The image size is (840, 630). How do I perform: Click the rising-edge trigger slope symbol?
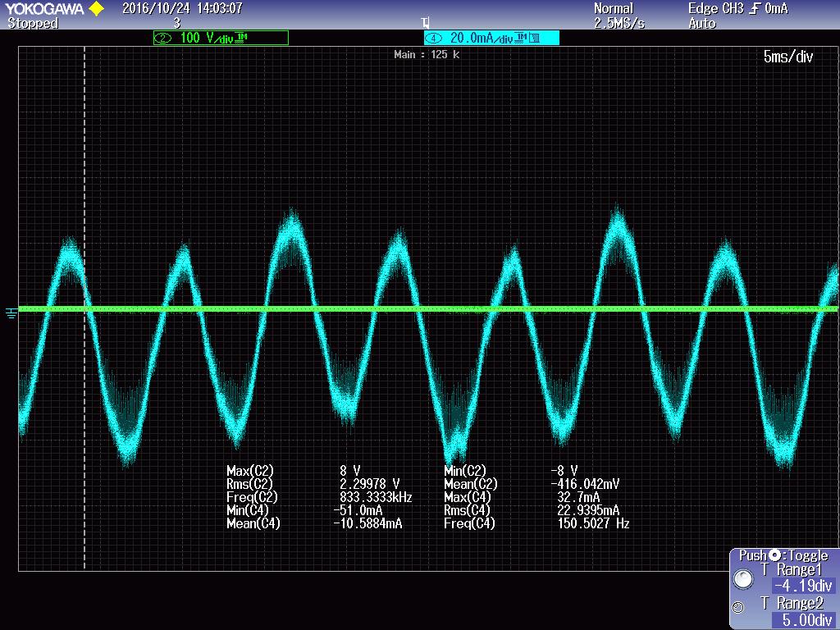755,8
